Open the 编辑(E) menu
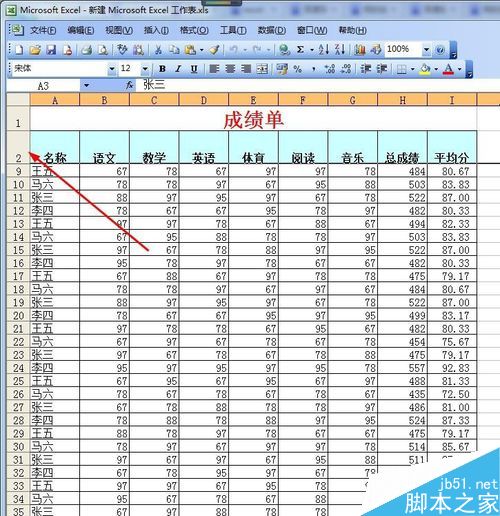Image resolution: width=500 pixels, height=516 pixels. (81, 31)
